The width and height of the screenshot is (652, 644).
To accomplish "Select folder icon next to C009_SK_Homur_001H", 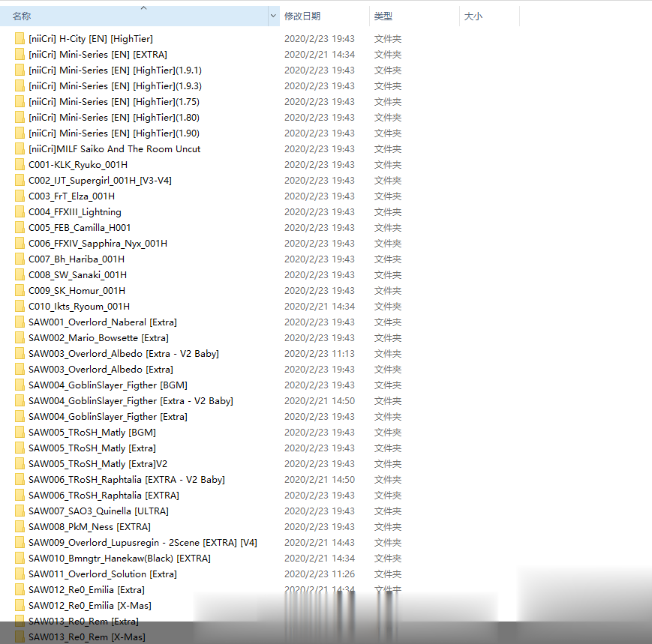I will (20, 291).
